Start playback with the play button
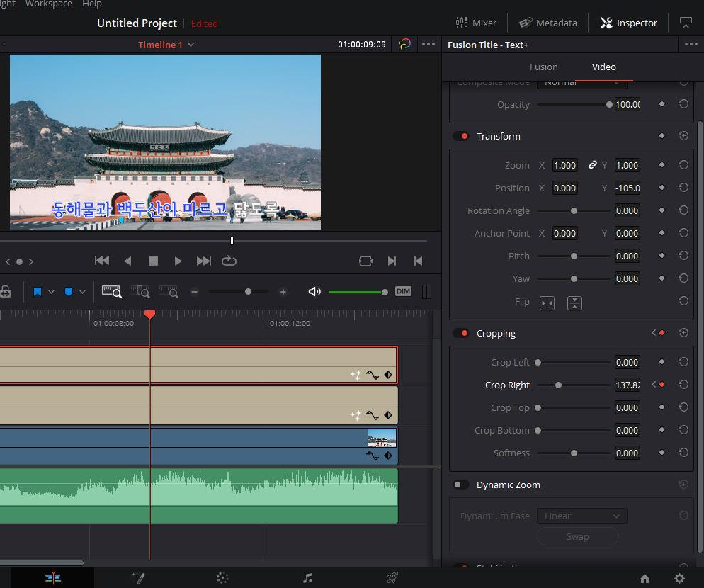Image resolution: width=704 pixels, height=588 pixels. click(x=178, y=261)
